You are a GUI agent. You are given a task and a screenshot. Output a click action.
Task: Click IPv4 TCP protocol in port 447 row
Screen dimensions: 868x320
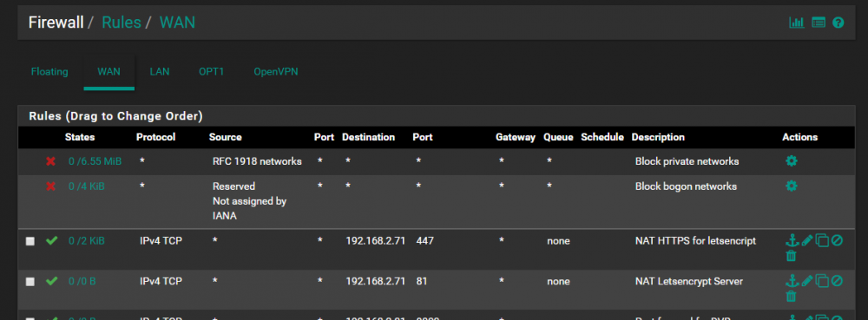(x=161, y=241)
